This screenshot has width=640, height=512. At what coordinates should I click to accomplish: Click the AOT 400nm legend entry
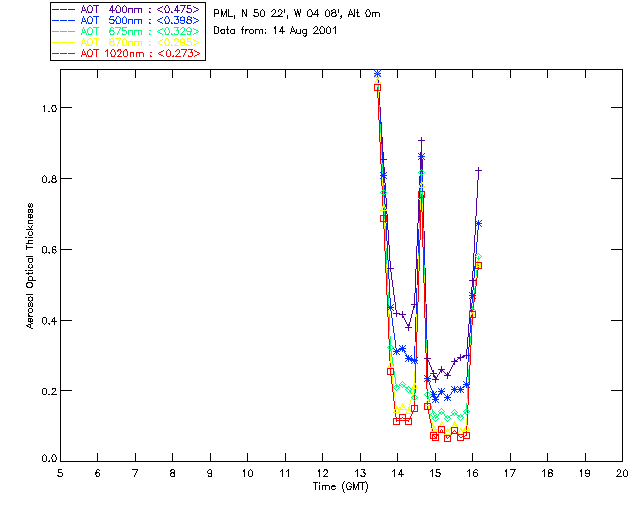[126, 9]
